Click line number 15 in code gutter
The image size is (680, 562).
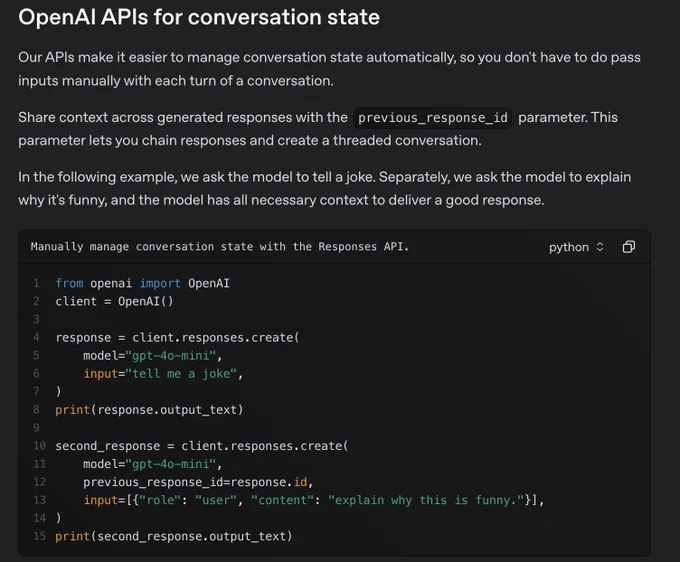point(39,536)
